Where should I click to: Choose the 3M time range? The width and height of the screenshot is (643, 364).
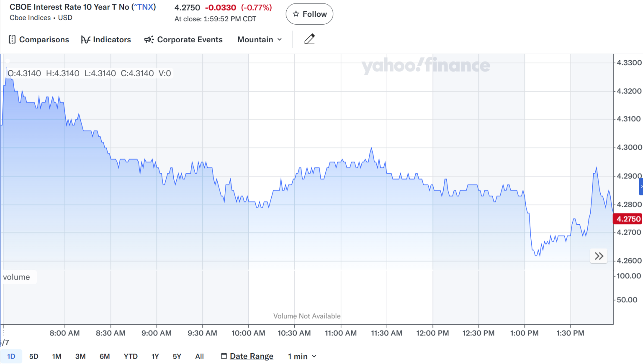click(80, 356)
